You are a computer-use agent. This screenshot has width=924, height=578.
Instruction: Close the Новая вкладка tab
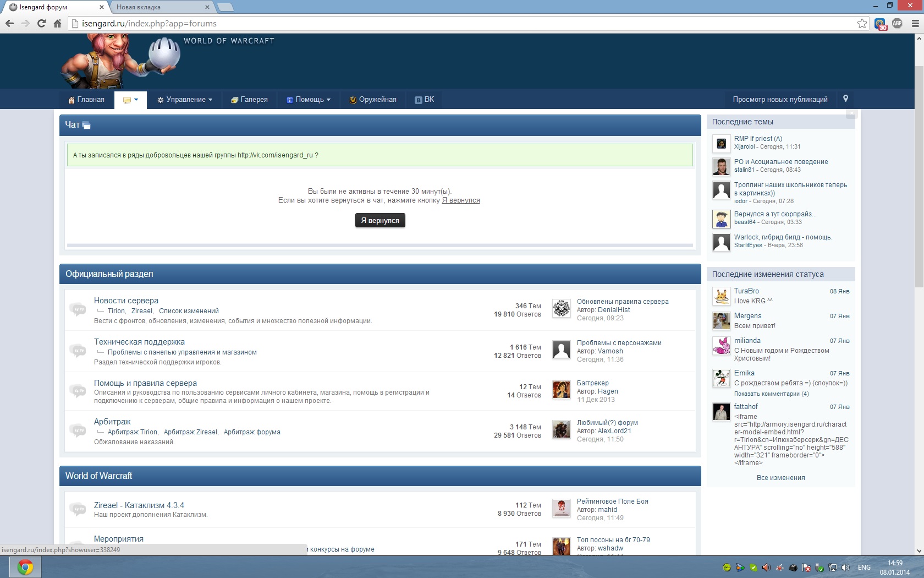(x=207, y=7)
